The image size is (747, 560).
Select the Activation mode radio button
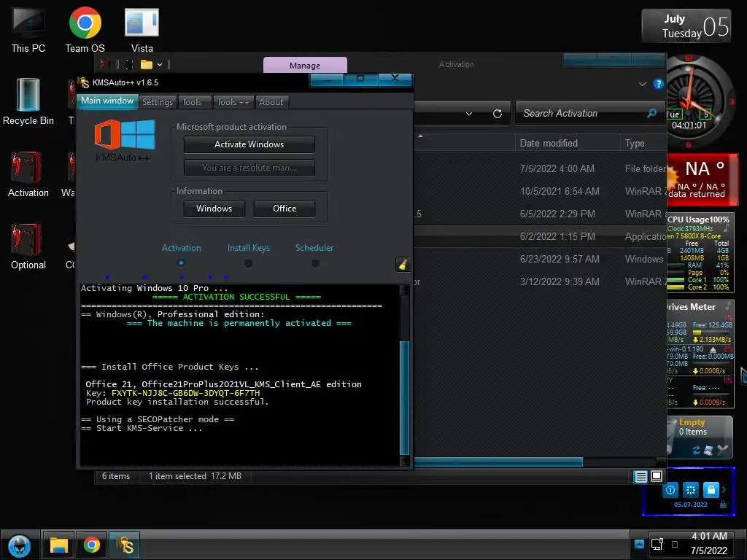[x=181, y=262]
